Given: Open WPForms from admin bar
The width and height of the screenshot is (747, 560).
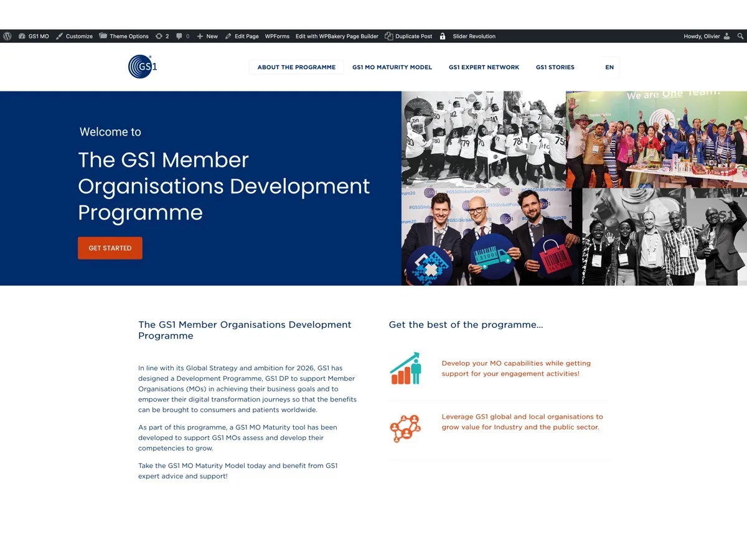Looking at the screenshot, I should pos(277,36).
